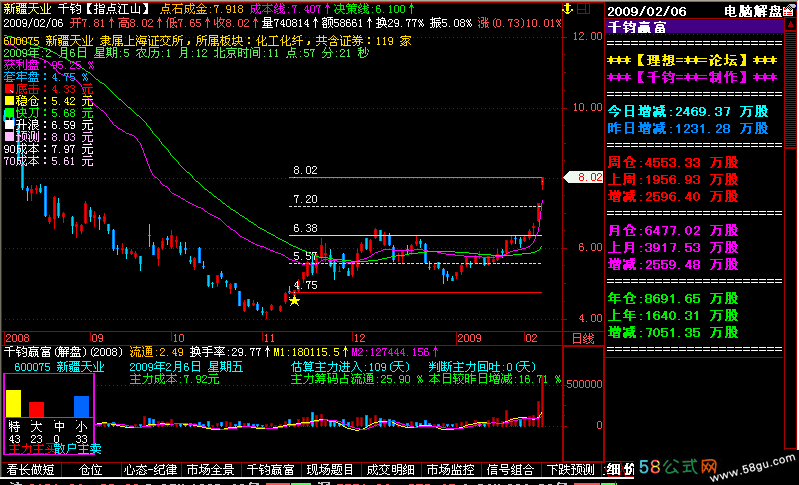
Task: Open the 看长做短 tab
Action: click(x=31, y=470)
